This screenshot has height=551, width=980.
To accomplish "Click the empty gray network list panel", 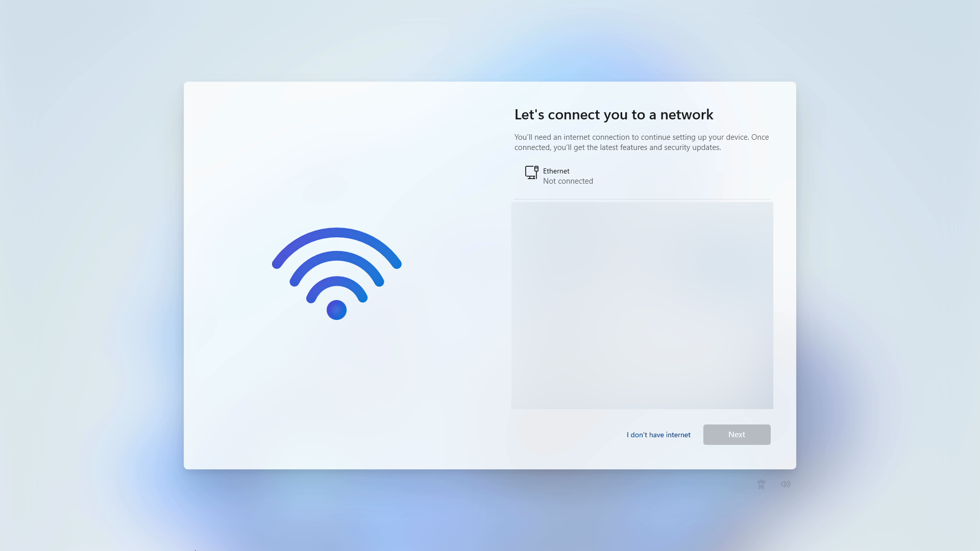I will [x=642, y=305].
